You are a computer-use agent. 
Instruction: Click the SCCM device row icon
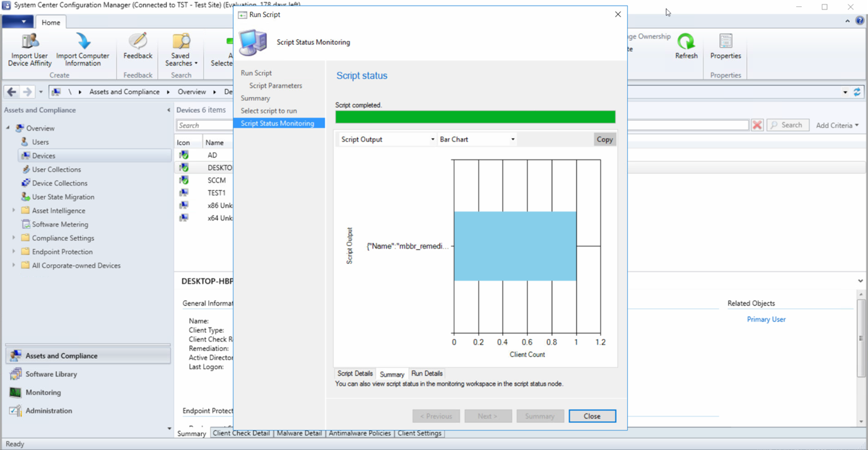(x=184, y=180)
